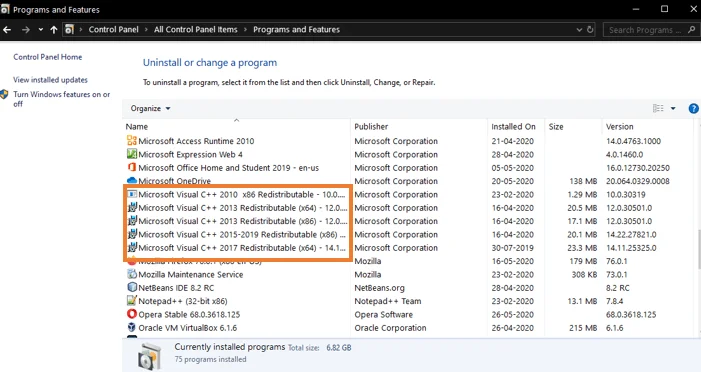
Task: Click the Opera Stable red icon
Action: (x=132, y=314)
